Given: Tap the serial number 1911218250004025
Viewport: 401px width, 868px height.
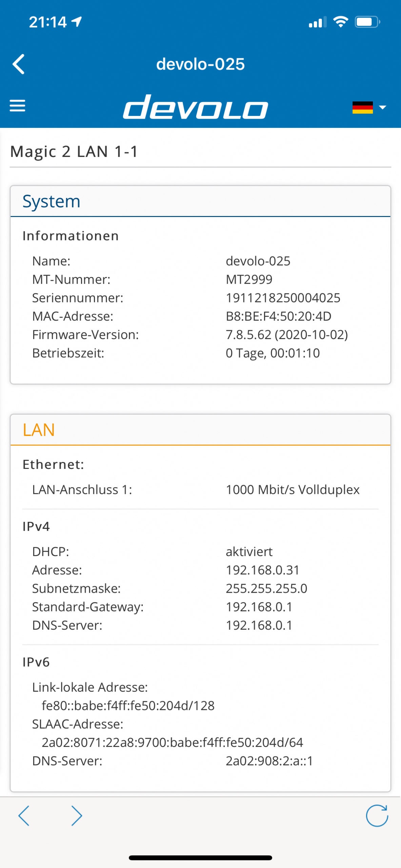Looking at the screenshot, I should click(283, 298).
